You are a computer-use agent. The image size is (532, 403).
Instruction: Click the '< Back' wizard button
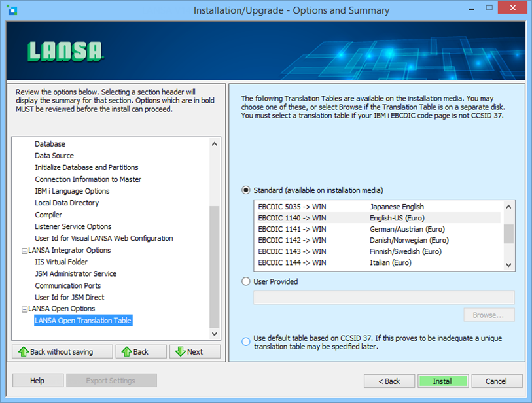click(389, 381)
